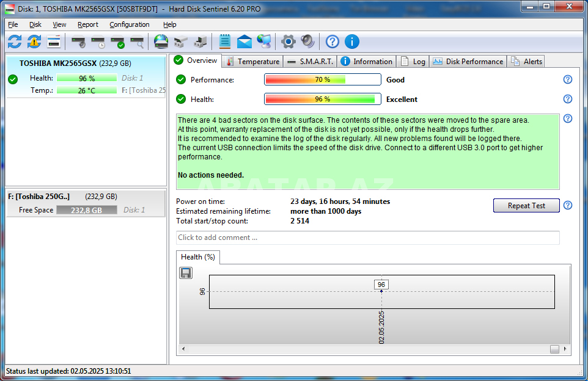This screenshot has width=588, height=381.
Task: Click the Health 96 % bar in Overview
Action: pos(323,99)
